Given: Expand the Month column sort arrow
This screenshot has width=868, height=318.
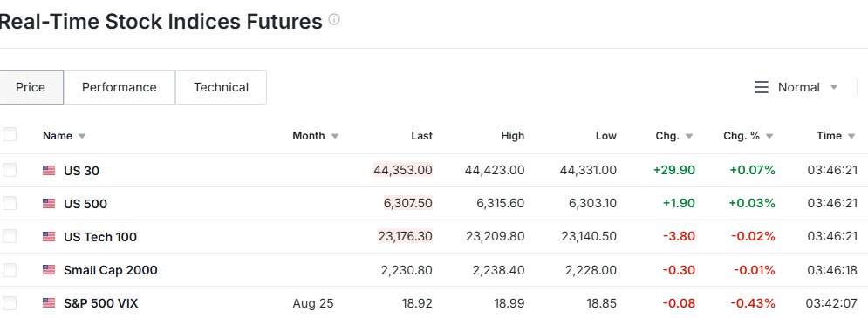Looking at the screenshot, I should click(334, 136).
